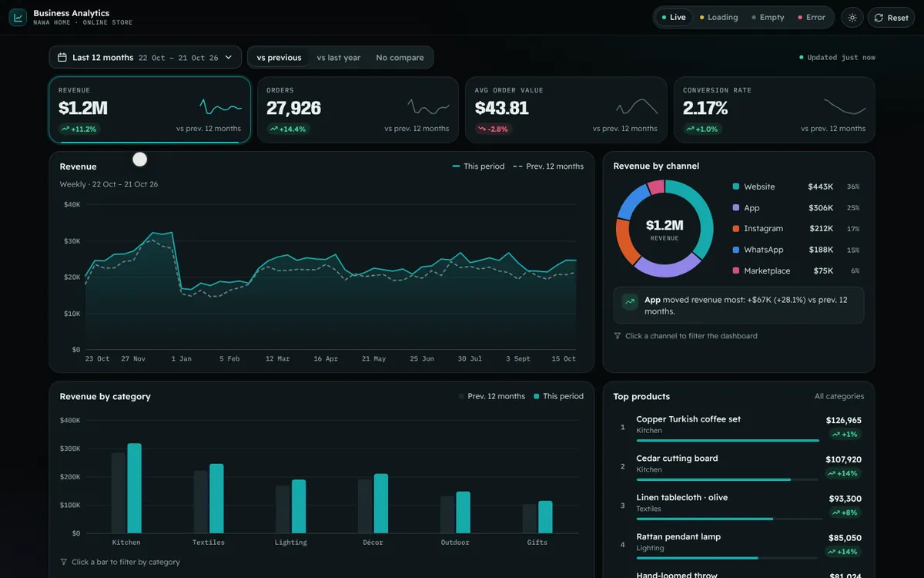Click the donut chart center $1.2M

(665, 225)
